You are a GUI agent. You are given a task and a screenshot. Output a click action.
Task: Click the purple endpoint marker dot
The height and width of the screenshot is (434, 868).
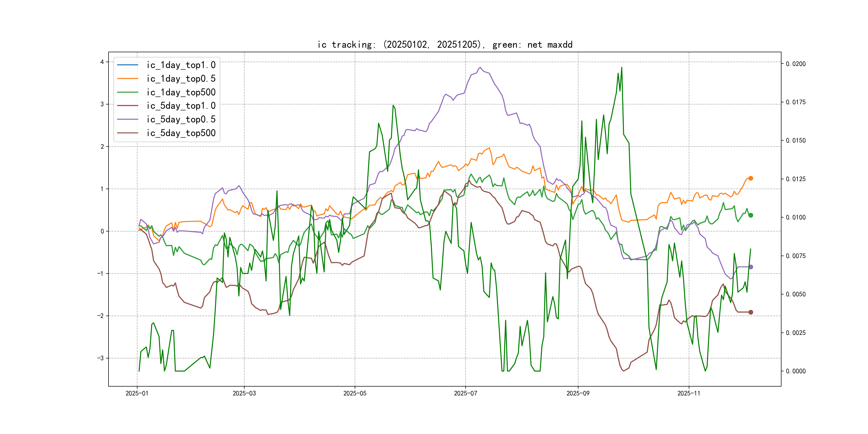point(750,267)
